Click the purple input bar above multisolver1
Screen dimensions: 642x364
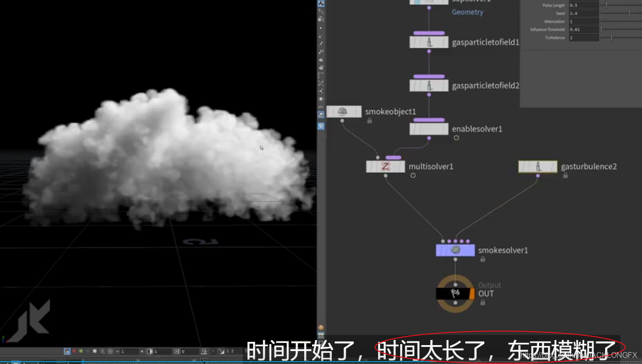pos(393,158)
